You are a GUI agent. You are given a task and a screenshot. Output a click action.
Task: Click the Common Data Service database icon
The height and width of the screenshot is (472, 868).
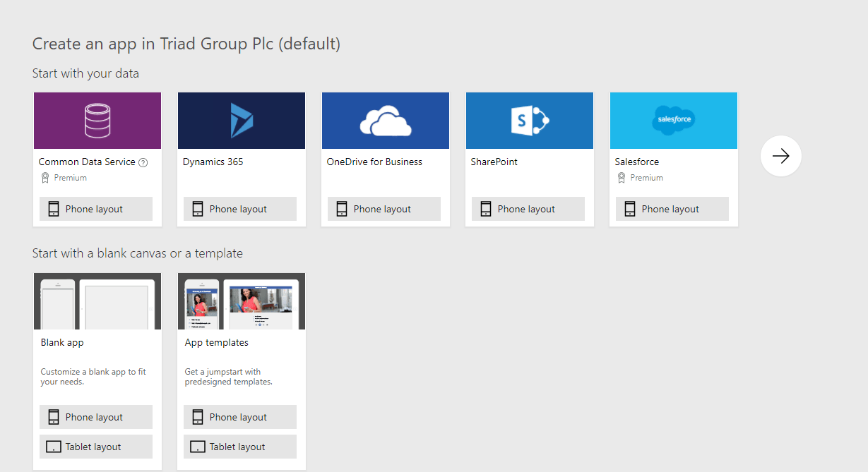pos(97,121)
